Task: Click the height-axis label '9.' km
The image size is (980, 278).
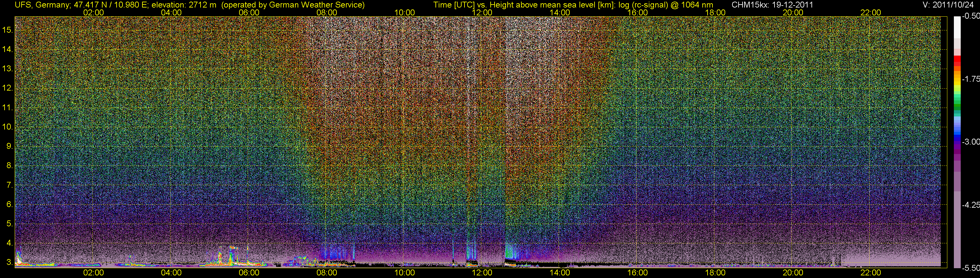Action: click(10, 146)
